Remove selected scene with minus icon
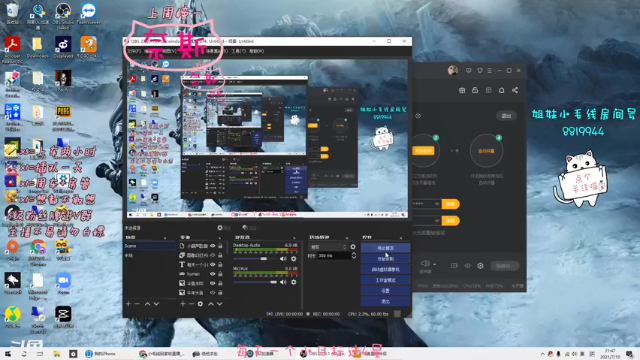This screenshot has height=360, width=640. coord(137,304)
